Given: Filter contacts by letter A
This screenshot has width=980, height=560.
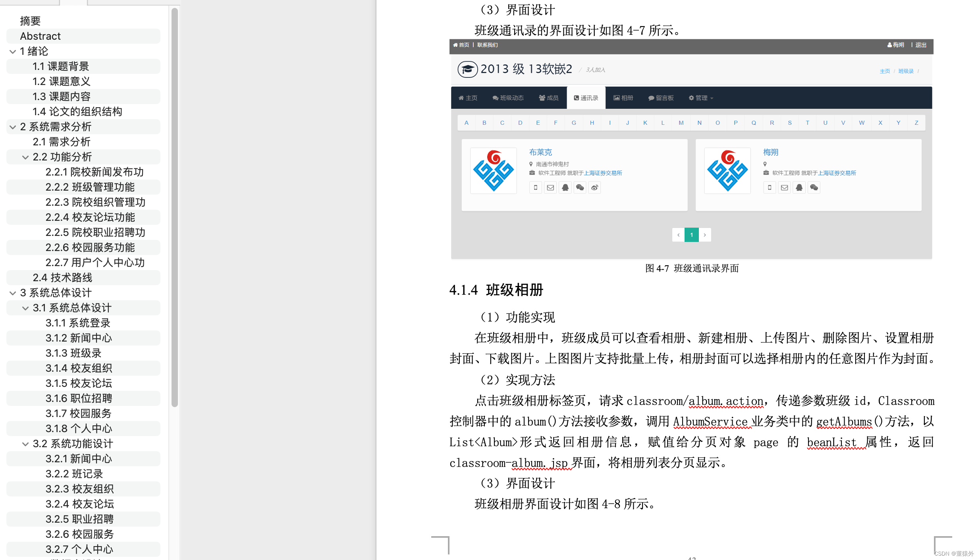Looking at the screenshot, I should (x=467, y=123).
